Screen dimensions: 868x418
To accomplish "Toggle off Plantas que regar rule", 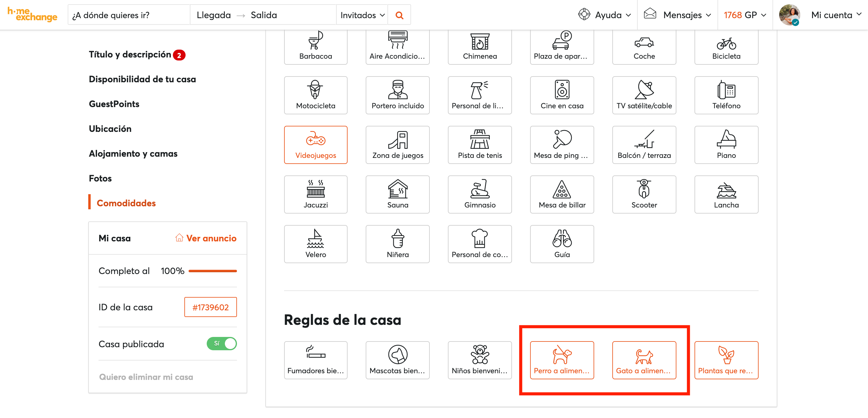I will click(726, 360).
